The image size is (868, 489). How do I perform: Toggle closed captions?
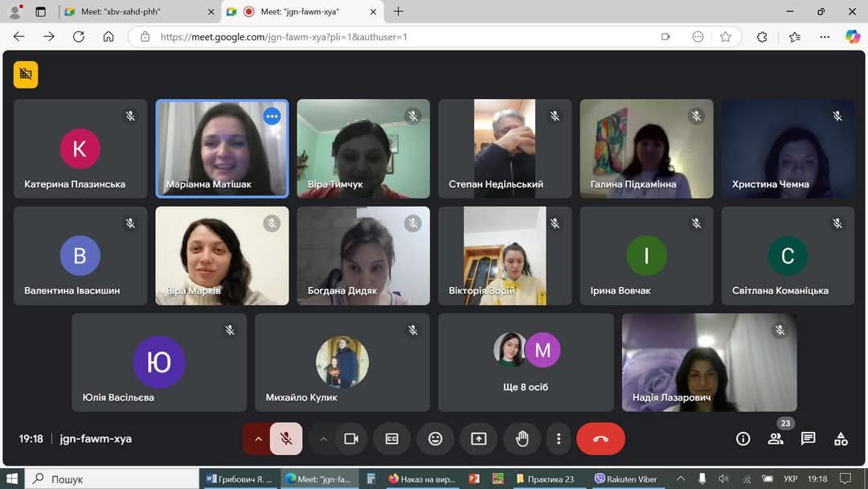[391, 438]
